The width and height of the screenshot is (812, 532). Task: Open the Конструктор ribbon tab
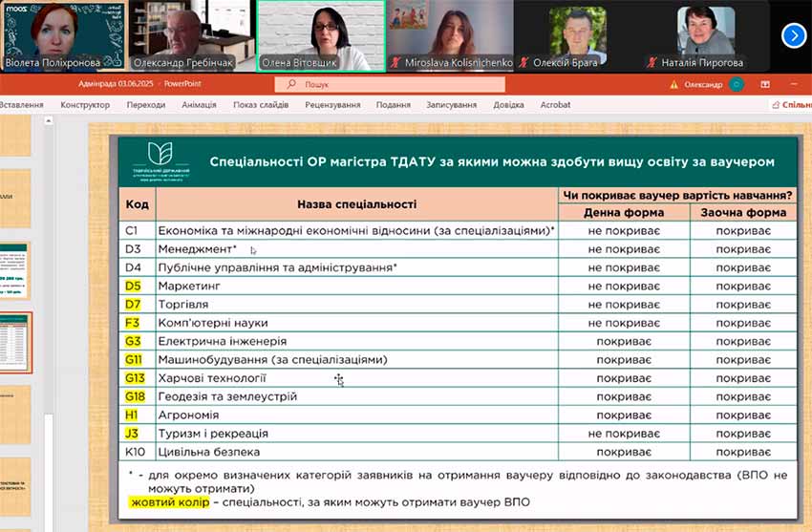pos(84,105)
